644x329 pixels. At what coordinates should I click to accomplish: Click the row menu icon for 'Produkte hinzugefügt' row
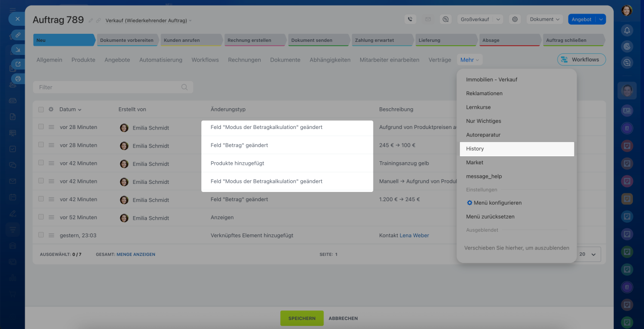(51, 163)
